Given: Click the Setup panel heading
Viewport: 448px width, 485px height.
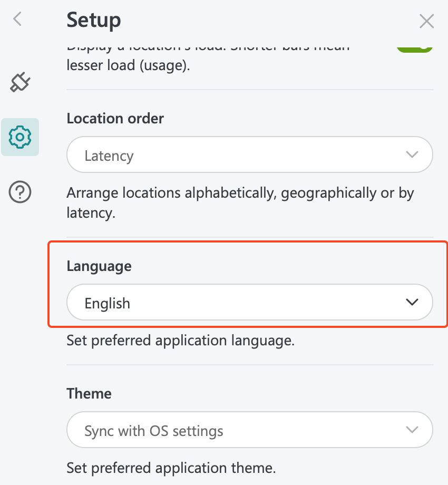Looking at the screenshot, I should [94, 20].
